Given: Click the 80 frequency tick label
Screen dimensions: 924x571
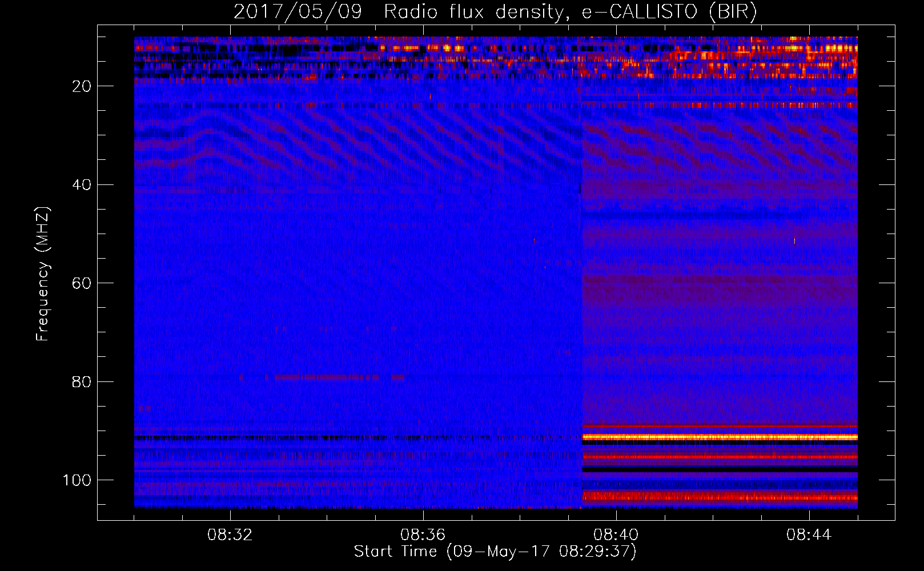Looking at the screenshot, I should tap(82, 381).
